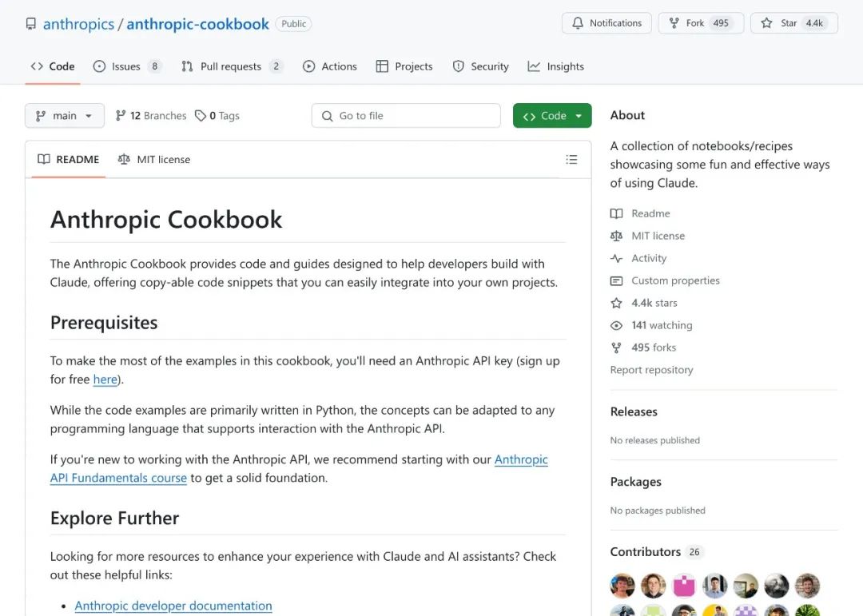
Task: Click the branches icon beside 12 Branches
Action: pyautogui.click(x=121, y=116)
